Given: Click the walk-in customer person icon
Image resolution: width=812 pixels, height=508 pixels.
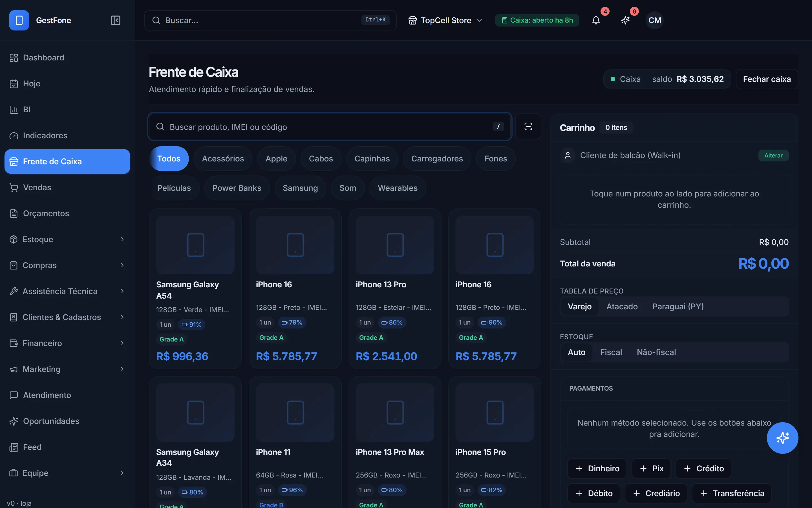Looking at the screenshot, I should (568, 155).
